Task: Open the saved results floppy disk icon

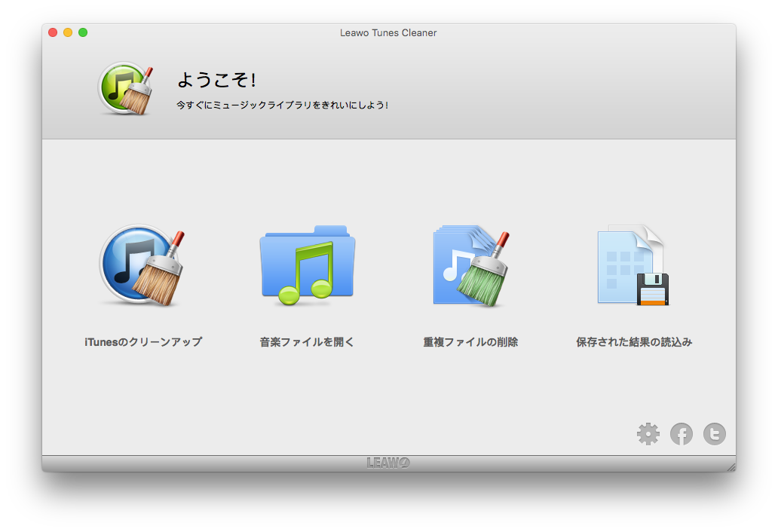Action: (x=633, y=265)
